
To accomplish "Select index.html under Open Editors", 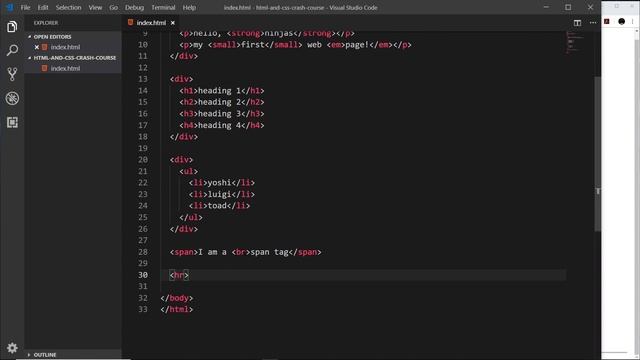I will [x=65, y=47].
